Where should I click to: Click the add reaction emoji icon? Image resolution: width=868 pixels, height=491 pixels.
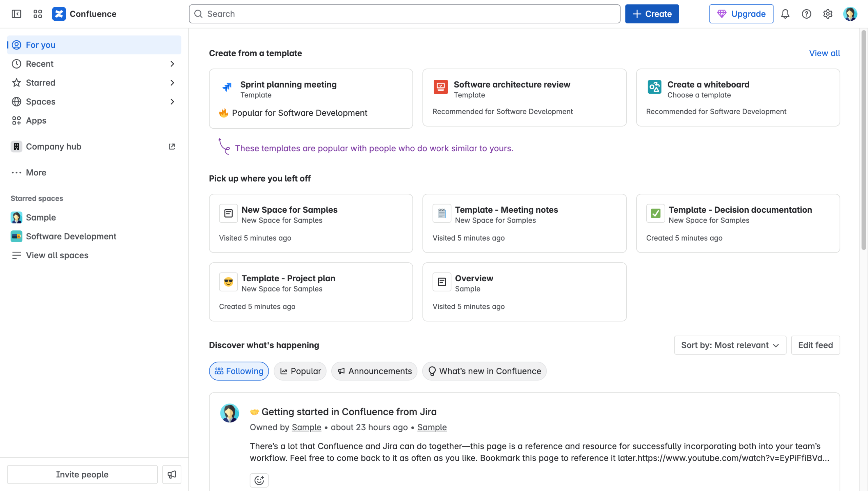point(259,480)
